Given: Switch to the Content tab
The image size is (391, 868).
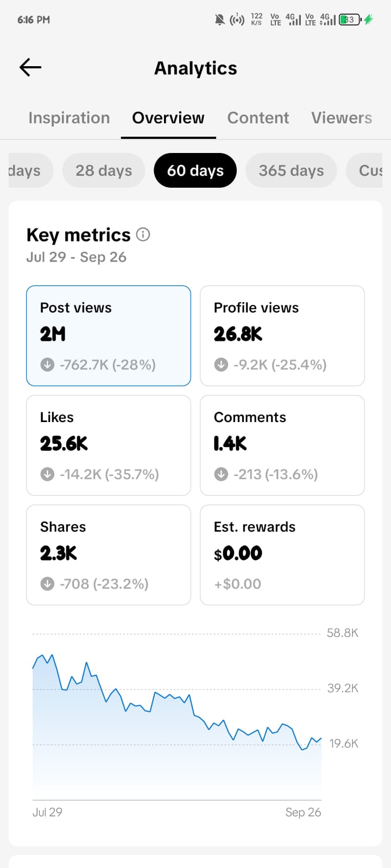Looking at the screenshot, I should tap(258, 118).
